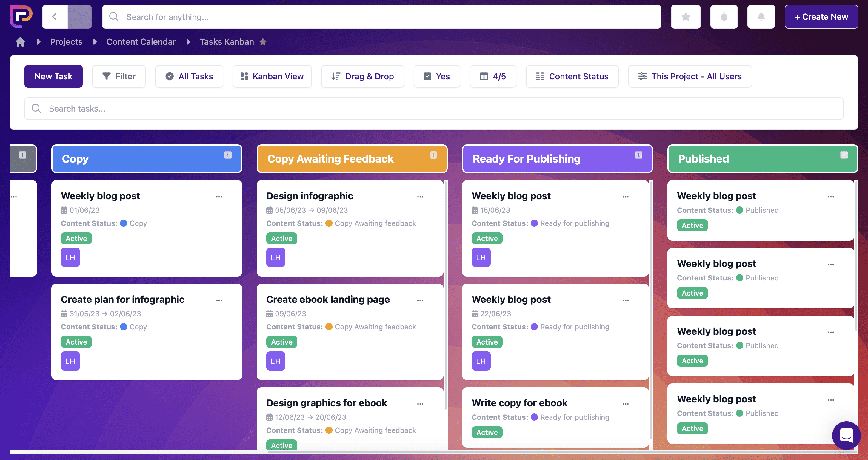Open the Content Status grouping dropdown
Screen dimensions: 868x460
coord(572,76)
